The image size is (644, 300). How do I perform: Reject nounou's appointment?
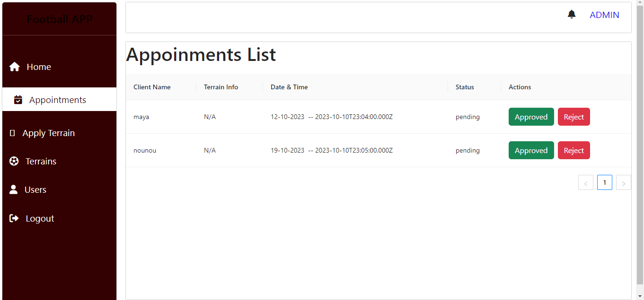(573, 150)
